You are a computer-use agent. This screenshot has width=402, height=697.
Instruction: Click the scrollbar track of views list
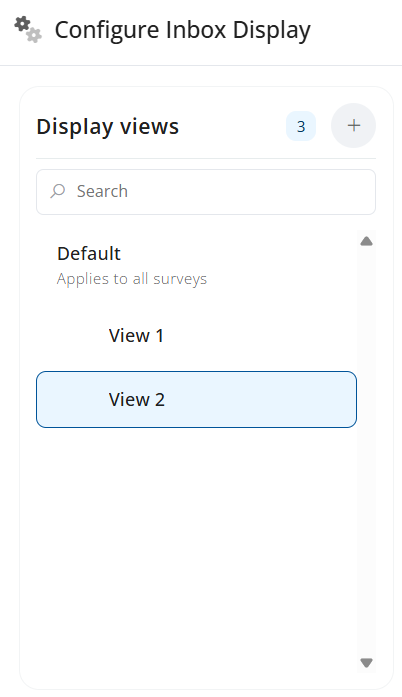click(366, 452)
